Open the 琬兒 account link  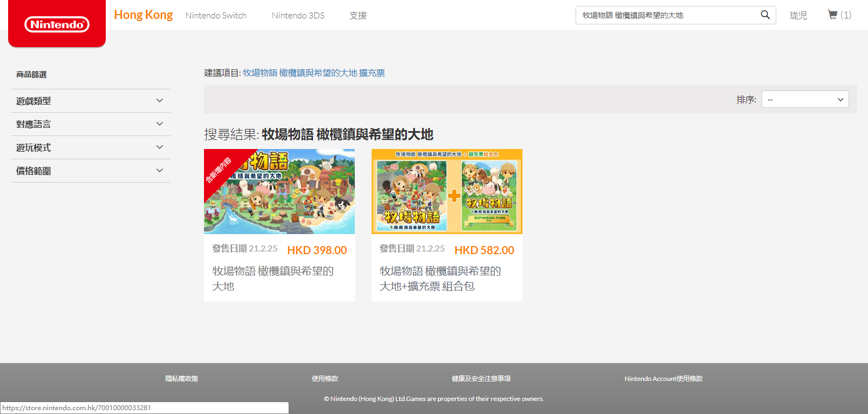[798, 16]
